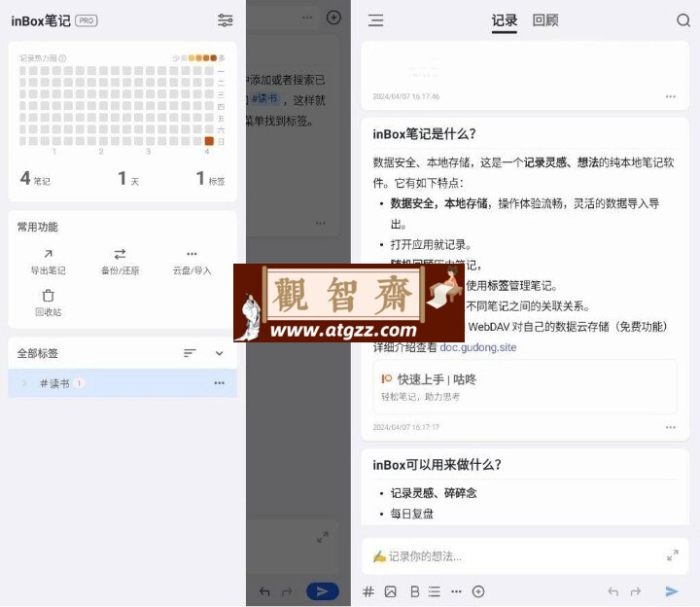The image size is (700, 607).
Task: Open the more menu for #读书 tag
Action: pyautogui.click(x=219, y=383)
